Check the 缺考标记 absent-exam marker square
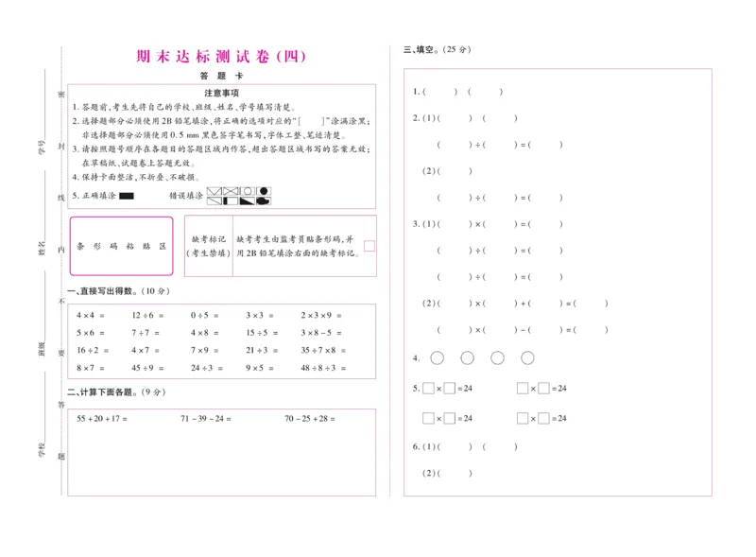 tap(369, 244)
